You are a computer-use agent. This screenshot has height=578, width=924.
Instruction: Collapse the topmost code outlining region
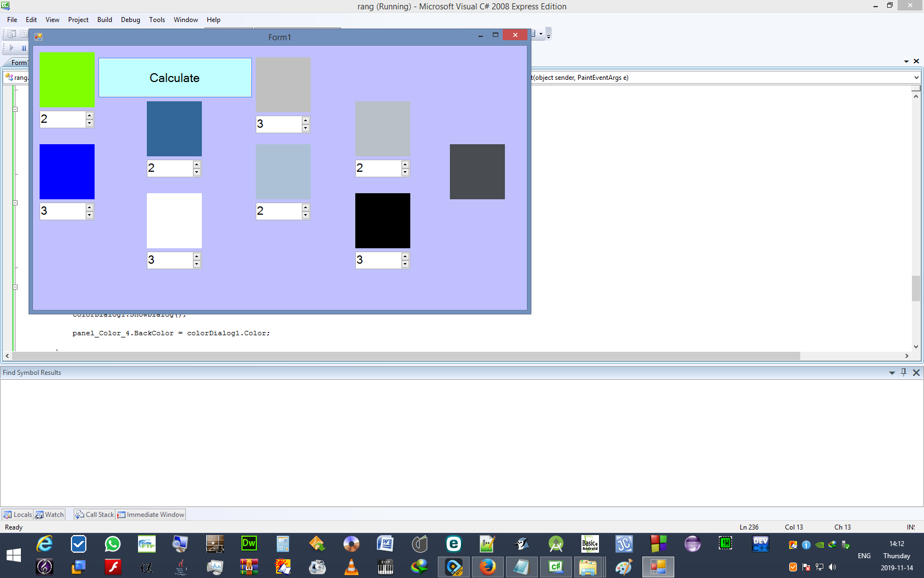[x=15, y=109]
